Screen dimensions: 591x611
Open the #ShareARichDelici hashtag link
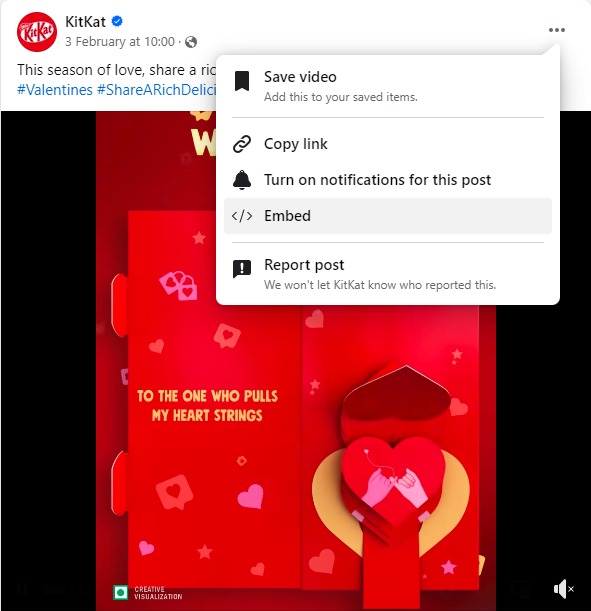(x=157, y=90)
